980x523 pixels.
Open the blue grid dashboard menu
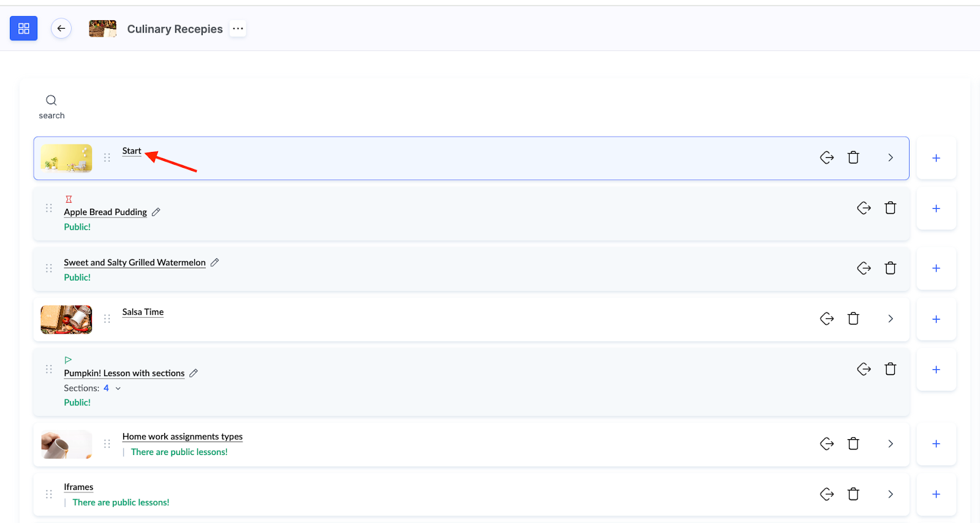click(23, 28)
